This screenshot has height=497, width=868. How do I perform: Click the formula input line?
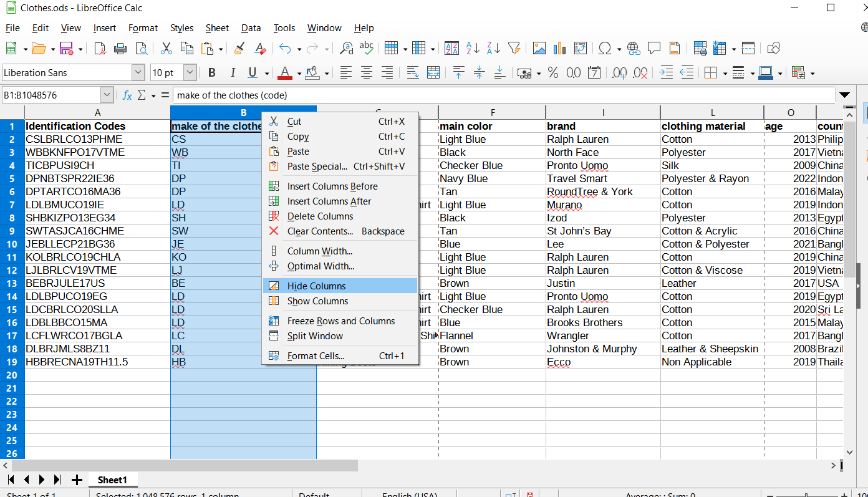(504, 95)
